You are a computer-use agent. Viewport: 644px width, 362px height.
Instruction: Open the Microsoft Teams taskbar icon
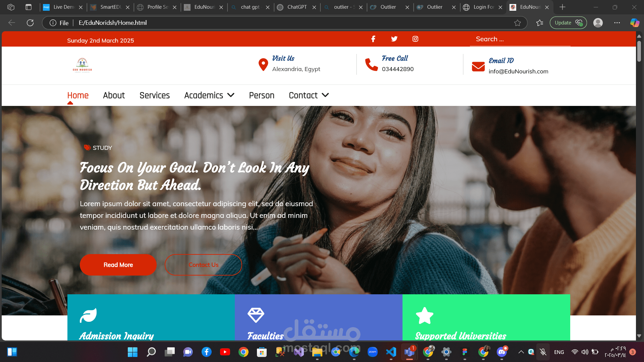click(x=410, y=352)
